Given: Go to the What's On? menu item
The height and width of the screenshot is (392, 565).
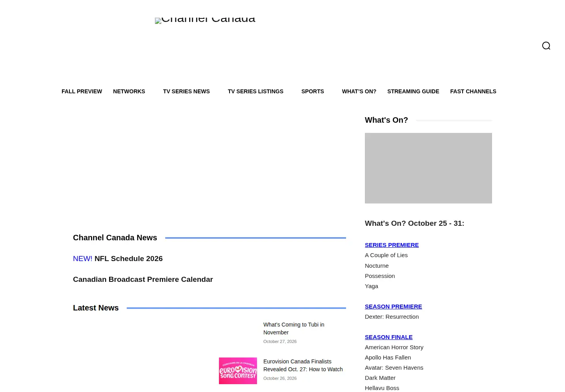Looking at the screenshot, I should click(359, 91).
